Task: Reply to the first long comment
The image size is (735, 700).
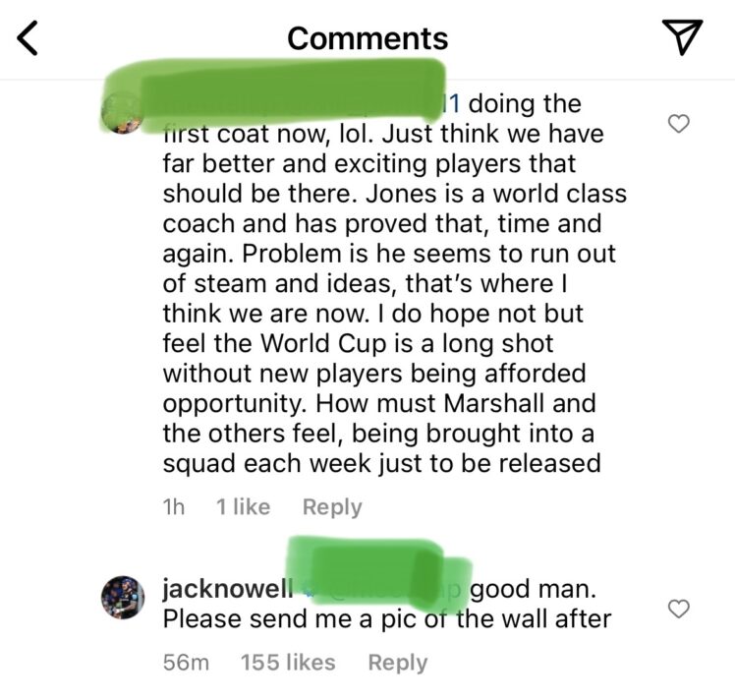Action: (x=332, y=507)
